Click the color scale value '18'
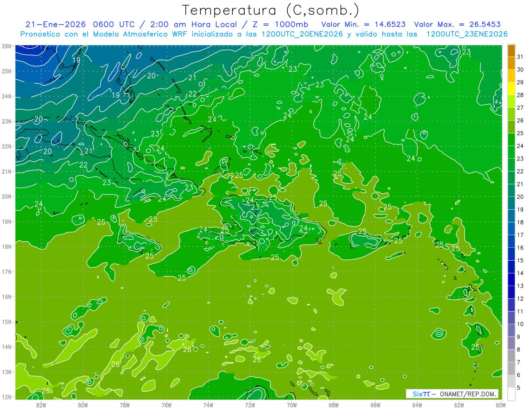Image resolution: width=532 pixels, height=411 pixels. [520, 222]
